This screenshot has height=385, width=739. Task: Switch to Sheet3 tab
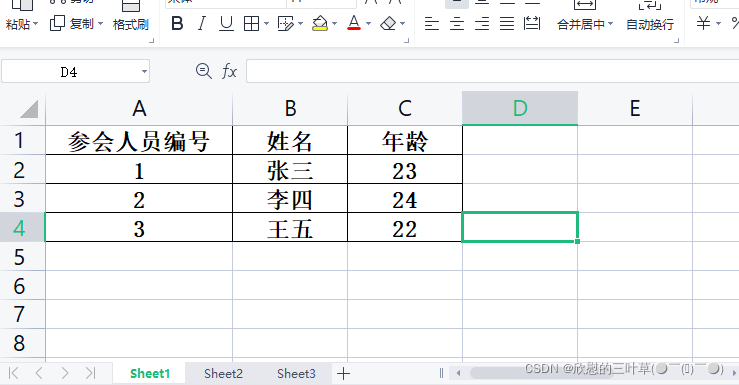[x=296, y=374]
